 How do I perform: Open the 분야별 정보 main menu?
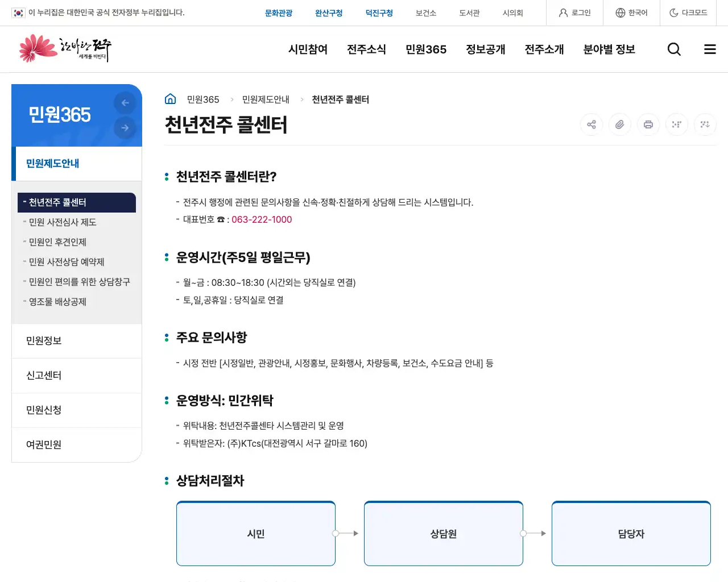coord(609,49)
